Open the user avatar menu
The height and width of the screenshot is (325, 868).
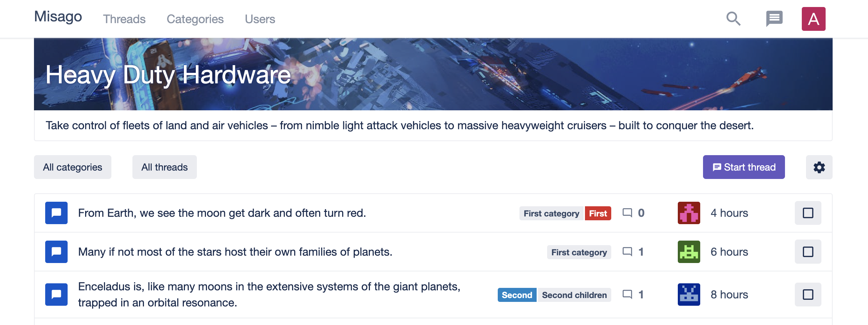[x=813, y=19]
